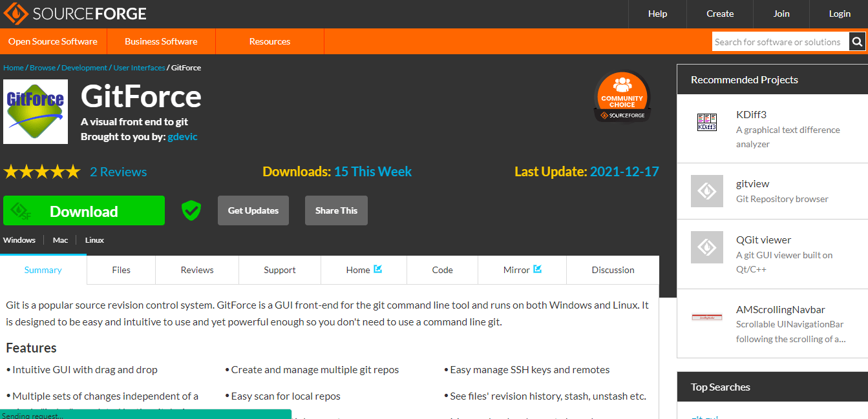Switch to the Reviews tab

(x=197, y=270)
